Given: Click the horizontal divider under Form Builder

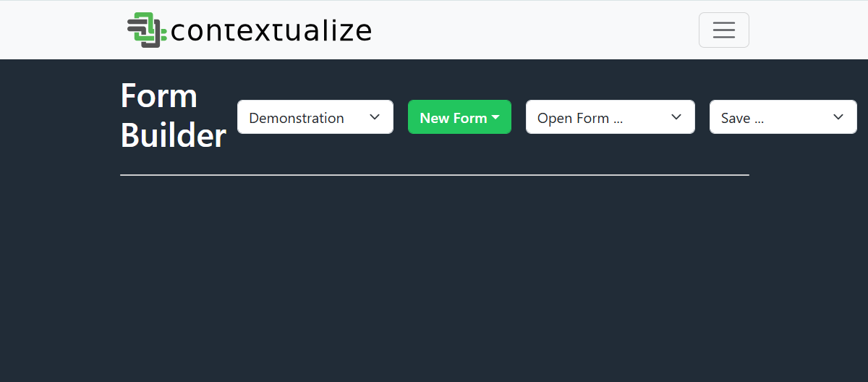Looking at the screenshot, I should (435, 175).
